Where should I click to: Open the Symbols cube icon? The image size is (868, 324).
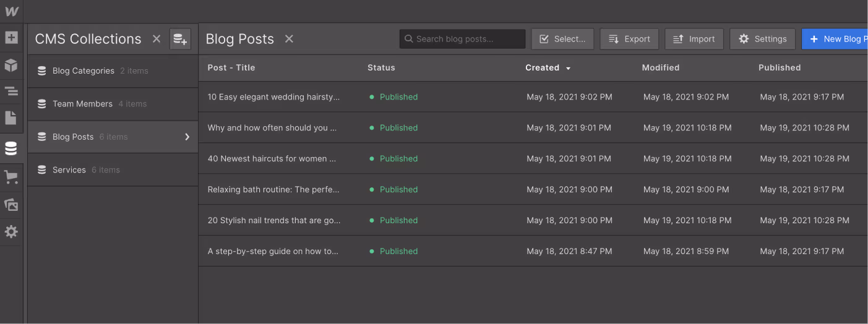[x=11, y=65]
